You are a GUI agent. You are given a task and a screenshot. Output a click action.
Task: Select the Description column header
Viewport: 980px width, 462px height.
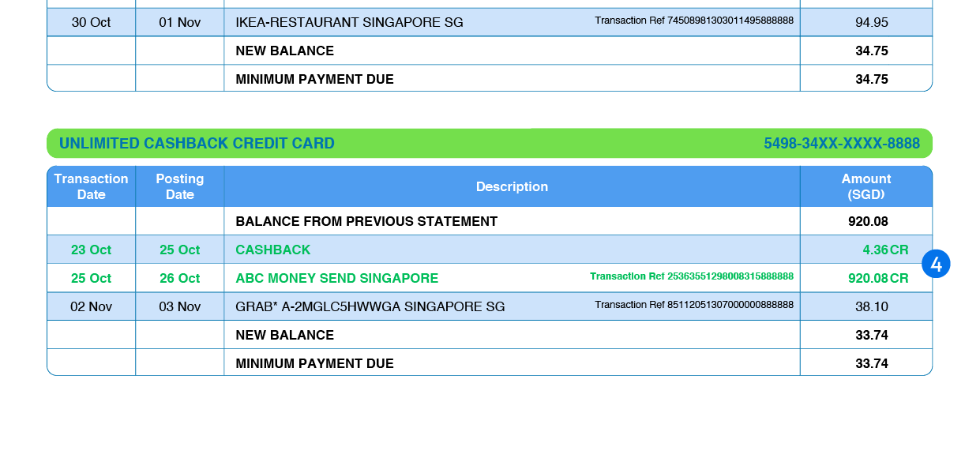pyautogui.click(x=512, y=186)
